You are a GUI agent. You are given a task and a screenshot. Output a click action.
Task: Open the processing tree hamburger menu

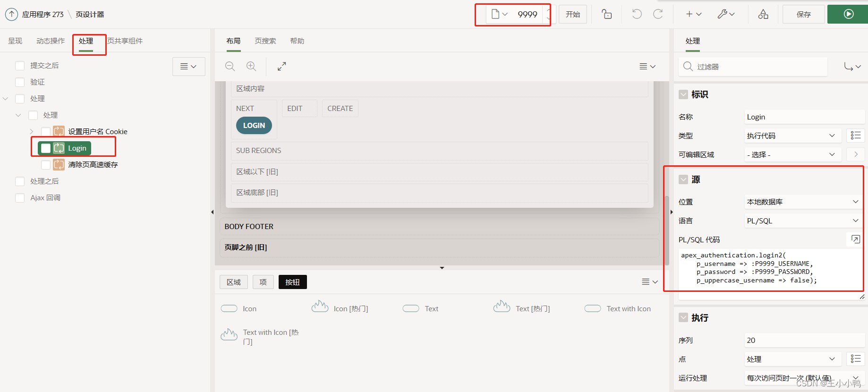(x=188, y=67)
